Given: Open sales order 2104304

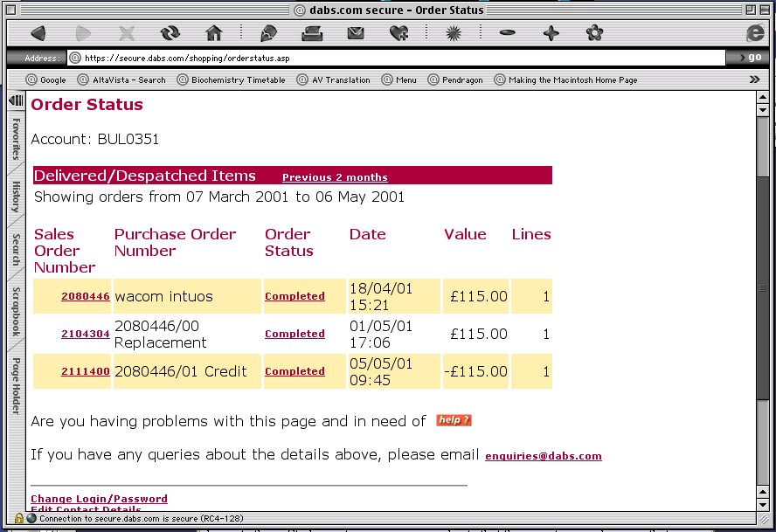Looking at the screenshot, I should pos(86,334).
